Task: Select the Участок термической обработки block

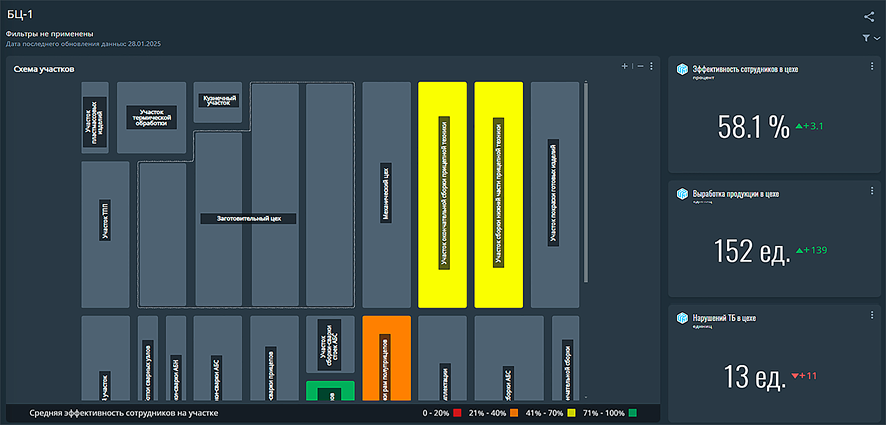Action: [x=151, y=117]
